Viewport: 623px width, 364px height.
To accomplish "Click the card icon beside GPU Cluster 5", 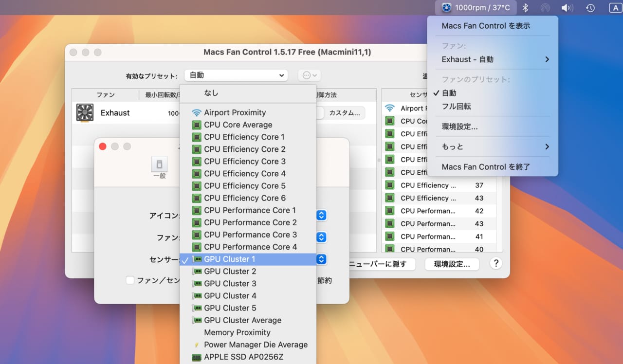I will click(197, 308).
